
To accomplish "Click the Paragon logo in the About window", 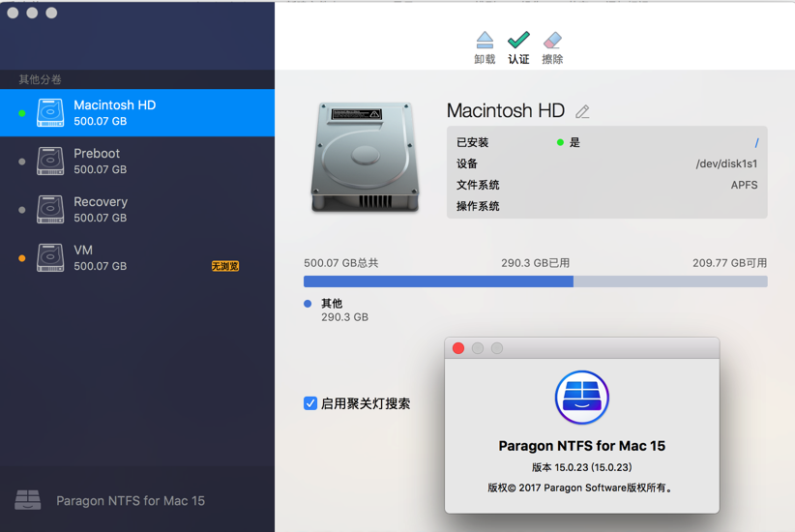I will pyautogui.click(x=581, y=398).
